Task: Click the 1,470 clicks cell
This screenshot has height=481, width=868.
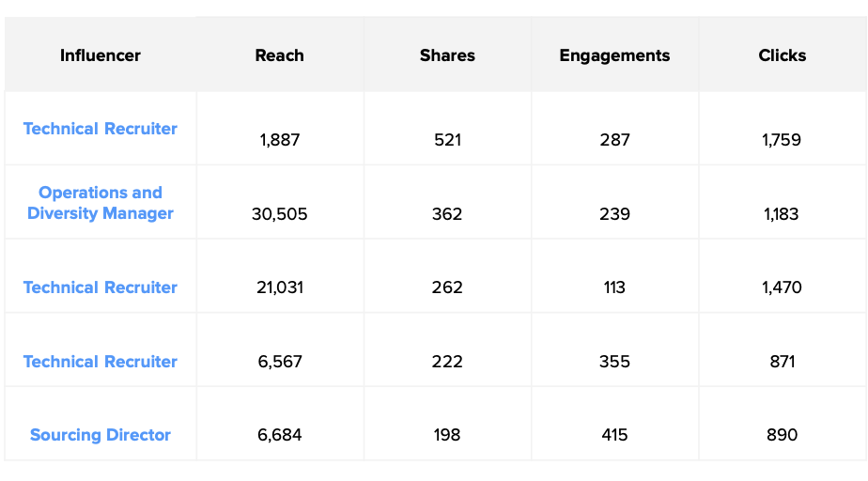Action: coord(782,287)
